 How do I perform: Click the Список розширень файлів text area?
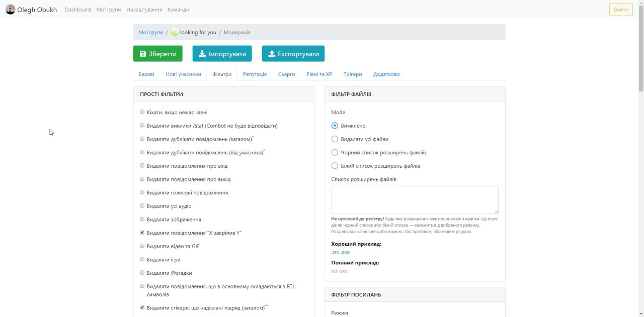[x=415, y=200]
